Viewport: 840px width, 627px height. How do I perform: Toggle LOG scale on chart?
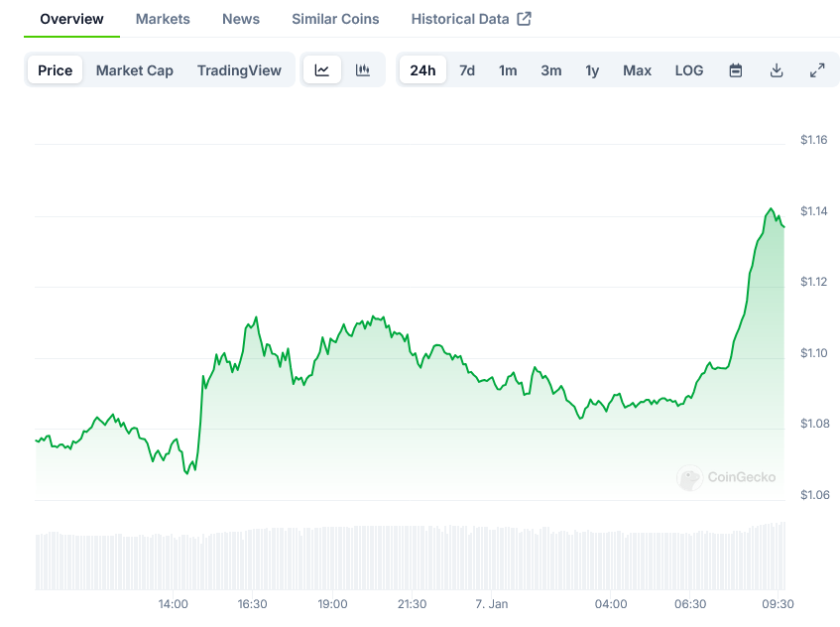(x=689, y=70)
